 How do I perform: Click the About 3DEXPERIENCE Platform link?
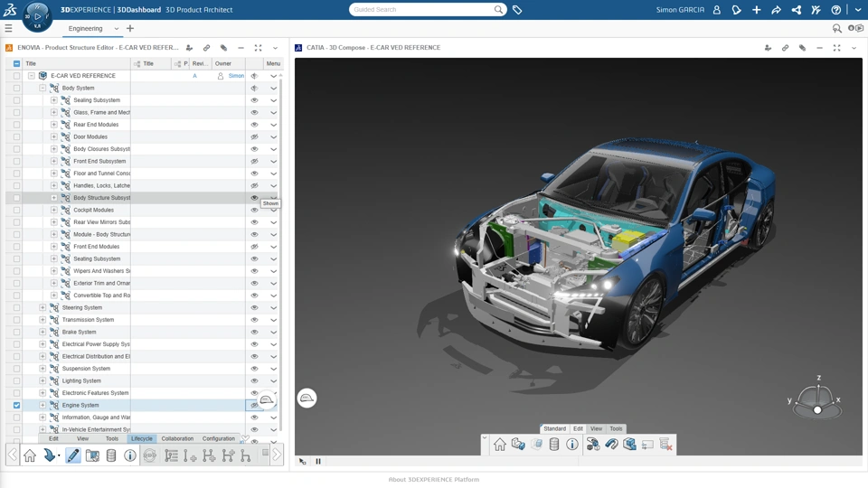pos(433,480)
